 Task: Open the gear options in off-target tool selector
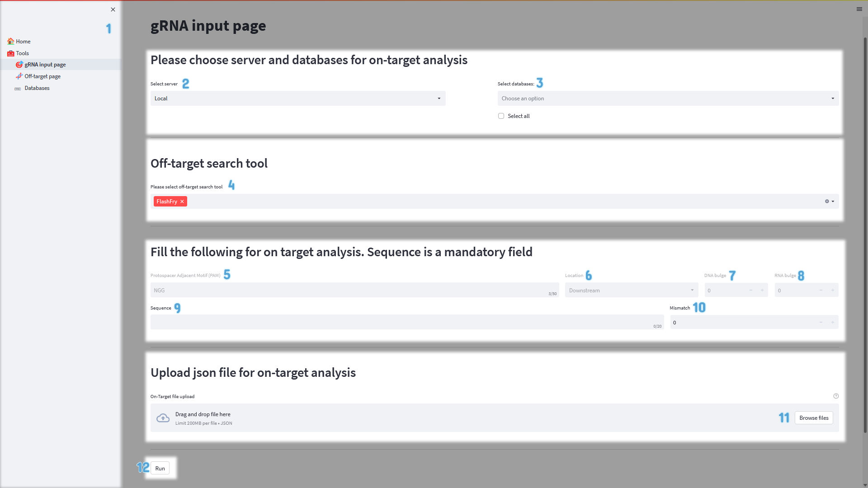(x=827, y=201)
